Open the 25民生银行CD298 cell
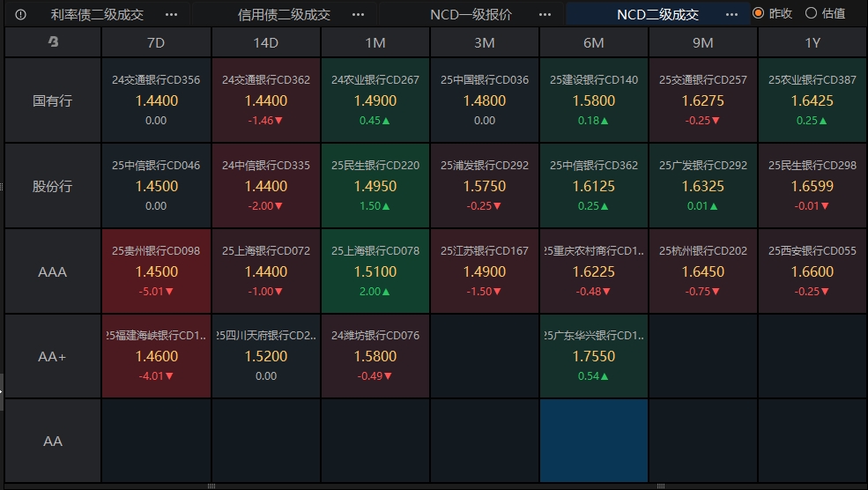Screen dimensions: 868x490 (x=812, y=185)
